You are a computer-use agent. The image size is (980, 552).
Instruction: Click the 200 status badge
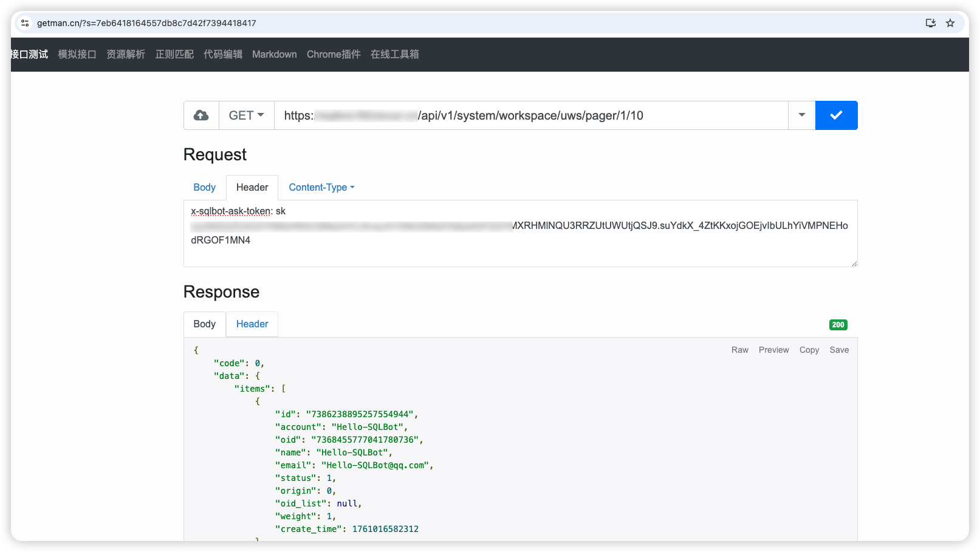838,324
